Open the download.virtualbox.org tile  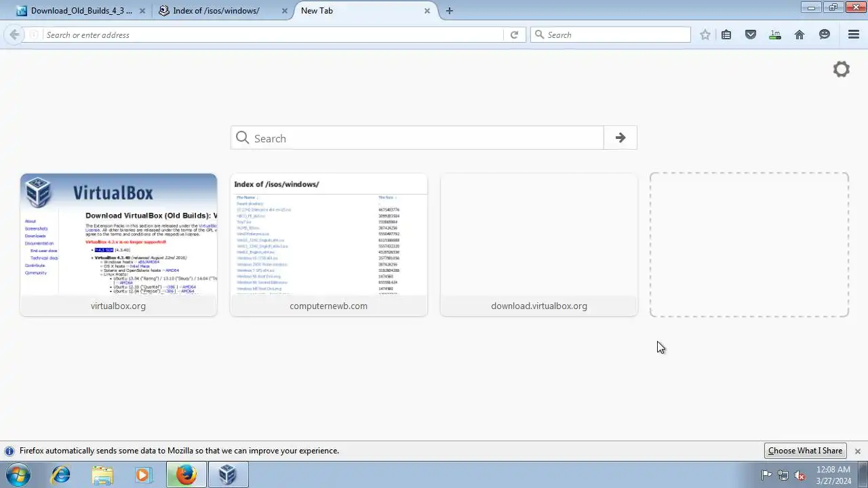tap(539, 245)
